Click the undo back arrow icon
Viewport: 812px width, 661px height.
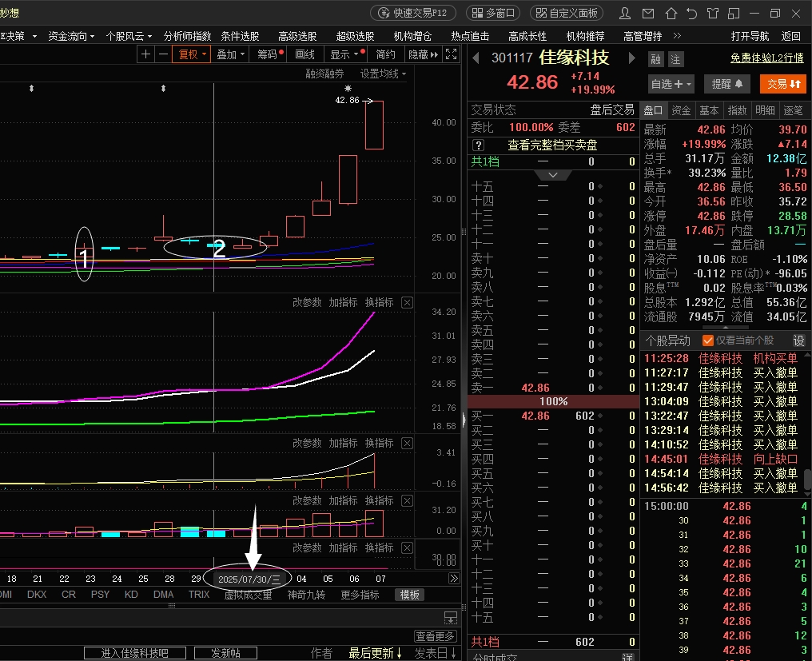[691, 14]
